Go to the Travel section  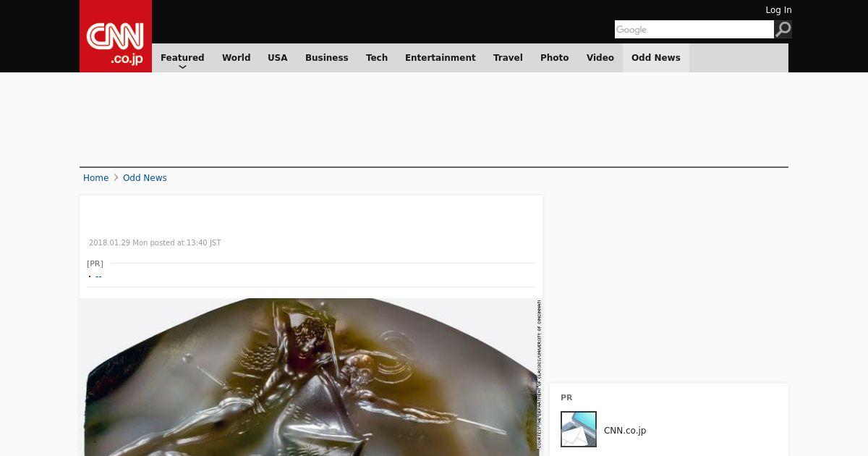click(x=508, y=58)
